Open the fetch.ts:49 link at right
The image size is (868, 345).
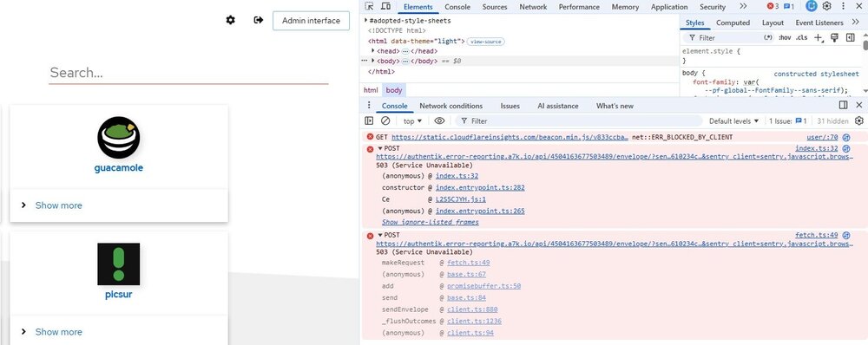[x=817, y=235]
